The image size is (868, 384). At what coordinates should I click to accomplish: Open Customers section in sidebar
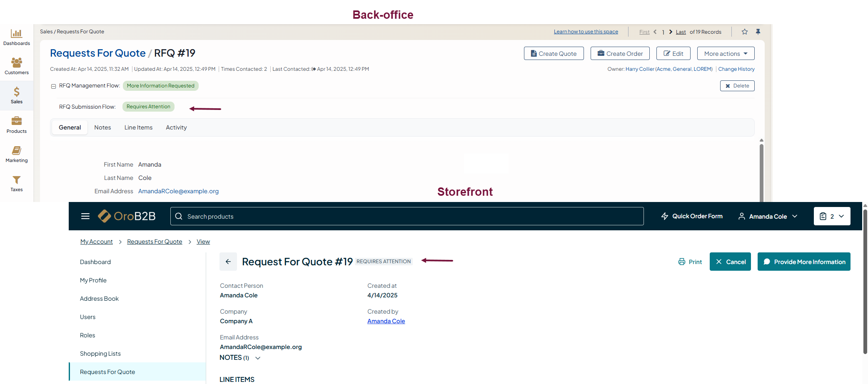17,66
